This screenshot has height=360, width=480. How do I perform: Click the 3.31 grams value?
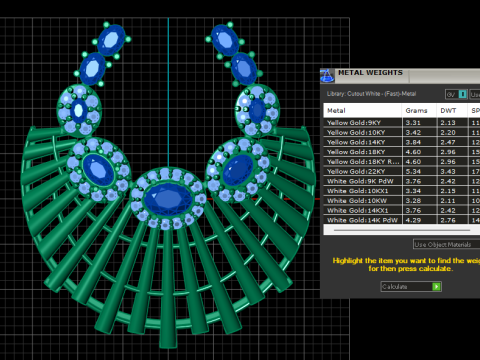[413, 123]
